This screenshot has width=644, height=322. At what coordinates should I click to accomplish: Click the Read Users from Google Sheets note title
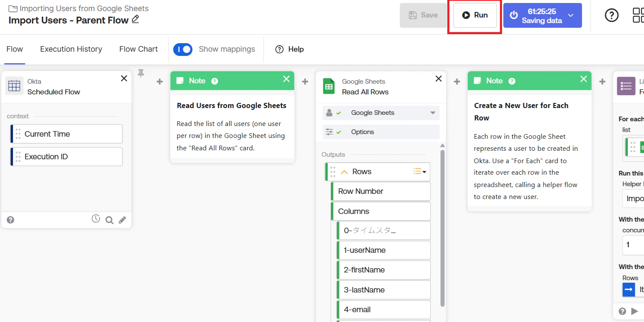232,105
